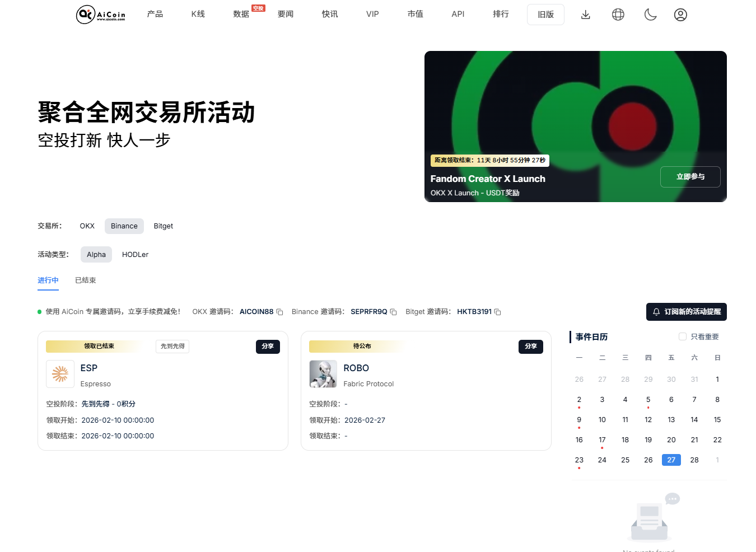Click 立即参与 on the Fandom Creator banner
Screen dimensions: 756x552
pos(690,176)
